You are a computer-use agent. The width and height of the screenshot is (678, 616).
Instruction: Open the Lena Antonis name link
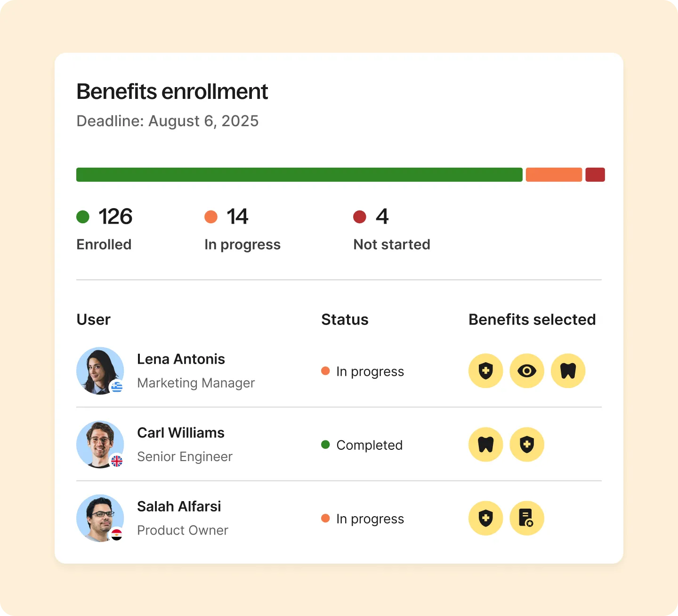coord(181,359)
